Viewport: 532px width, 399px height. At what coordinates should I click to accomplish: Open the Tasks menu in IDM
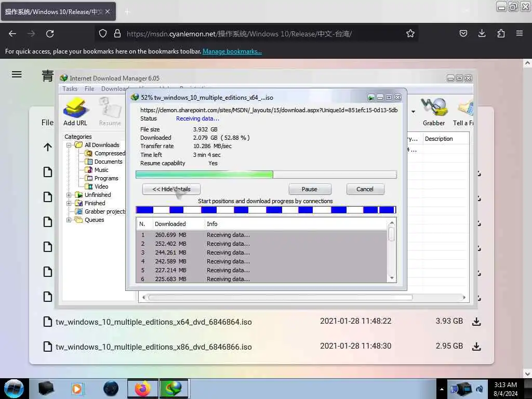70,89
